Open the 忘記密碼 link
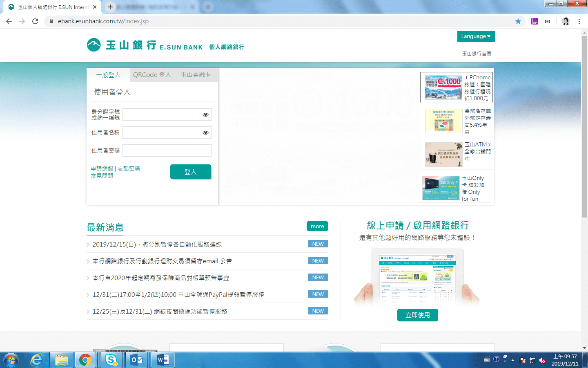Screen dimensions: 588x368 tap(129, 168)
